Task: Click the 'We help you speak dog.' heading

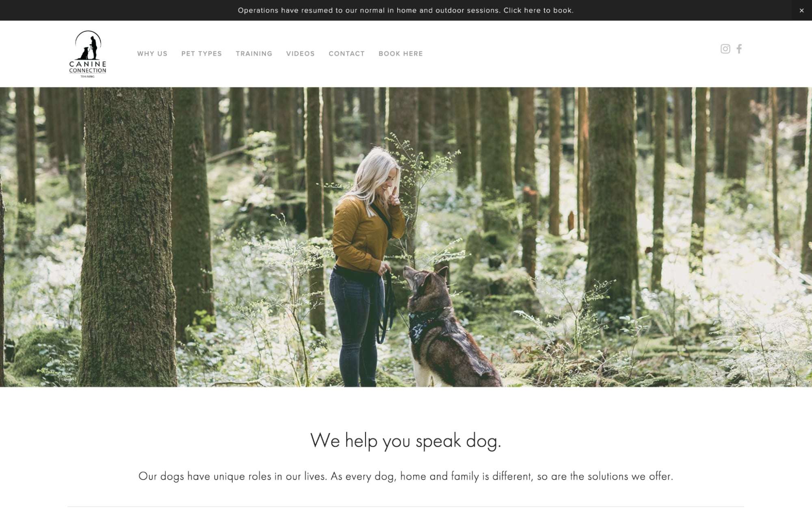Action: click(x=406, y=441)
